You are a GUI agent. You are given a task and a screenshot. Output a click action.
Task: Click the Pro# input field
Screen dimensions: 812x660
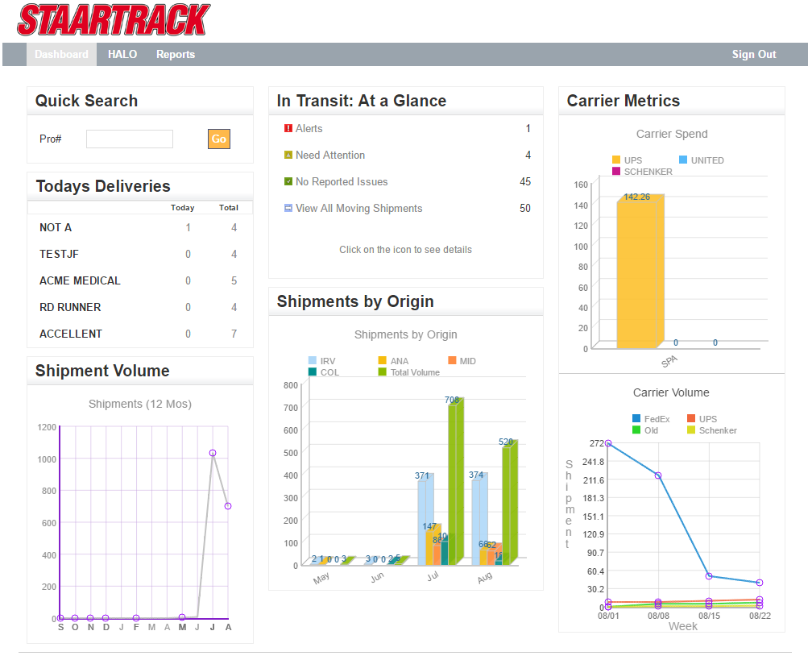tap(130, 139)
